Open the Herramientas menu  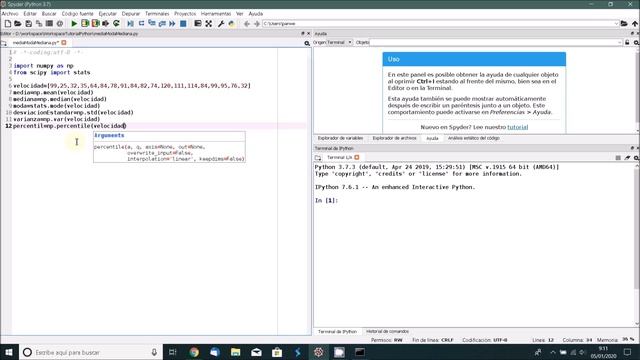(216, 13)
